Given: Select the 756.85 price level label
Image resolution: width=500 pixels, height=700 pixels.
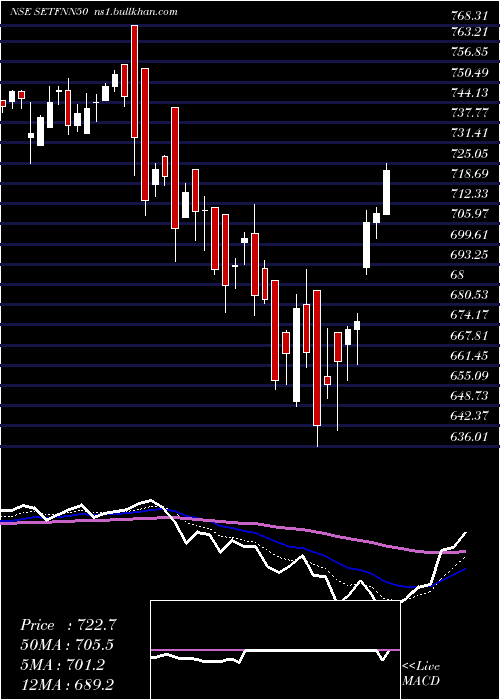Looking at the screenshot, I should coord(467,52).
